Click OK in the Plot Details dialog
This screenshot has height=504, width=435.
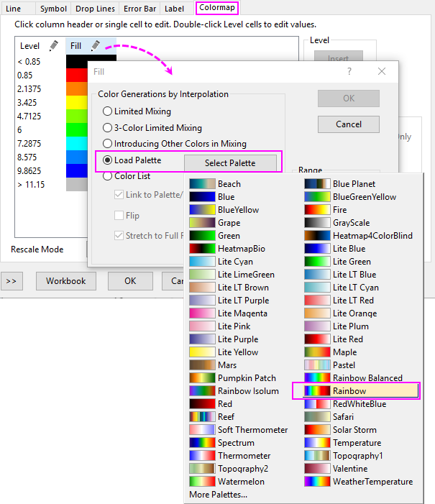point(130,281)
